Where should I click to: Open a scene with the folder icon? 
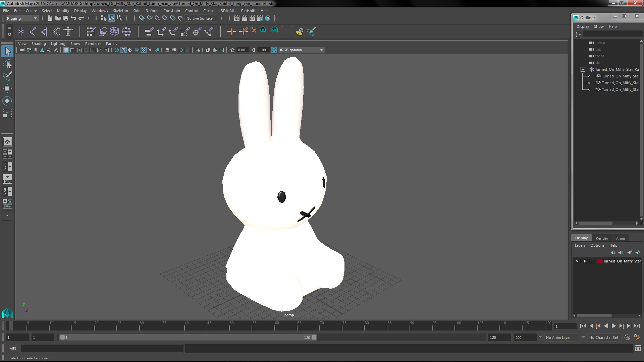coord(58,18)
